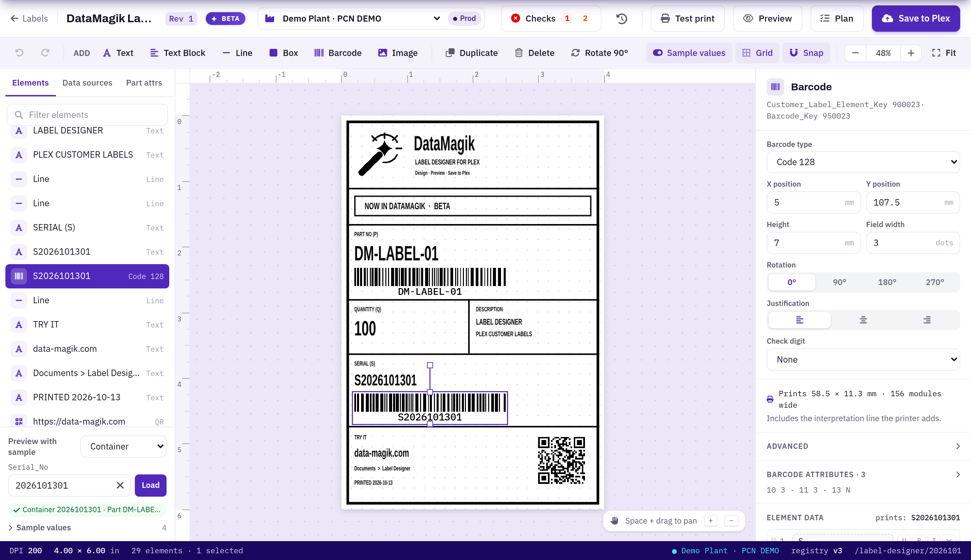The height and width of the screenshot is (560, 971).
Task: Click the Test print button
Action: [x=687, y=19]
